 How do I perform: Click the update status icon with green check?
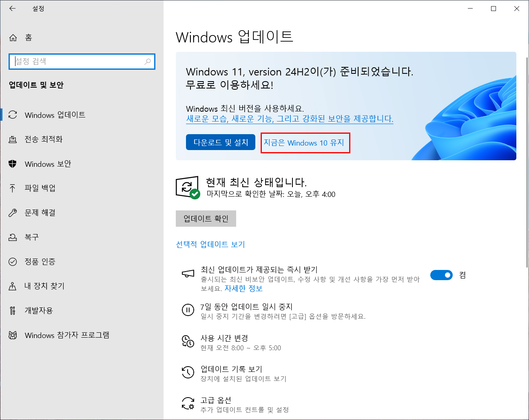point(188,188)
